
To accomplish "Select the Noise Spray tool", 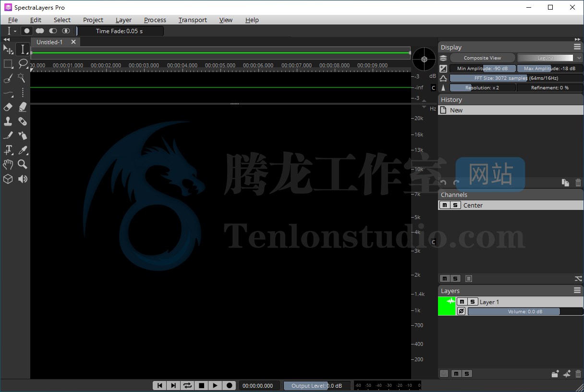I will click(23, 135).
